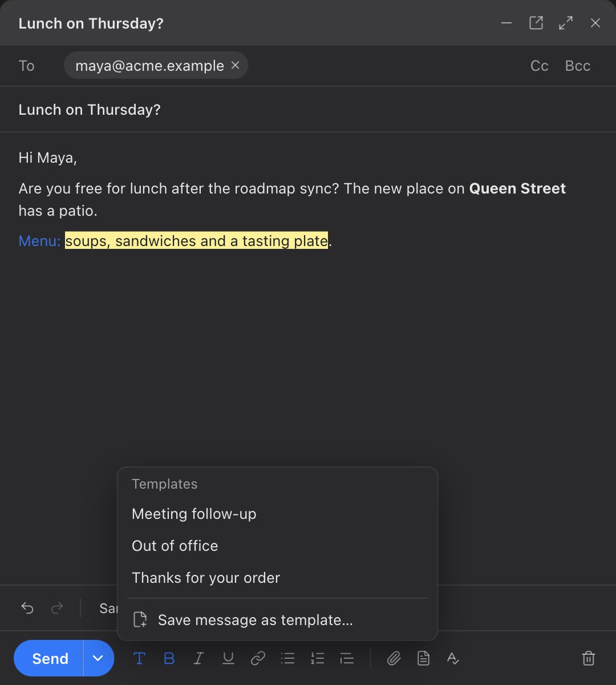Minimize the compose window
The image size is (616, 685).
[506, 23]
